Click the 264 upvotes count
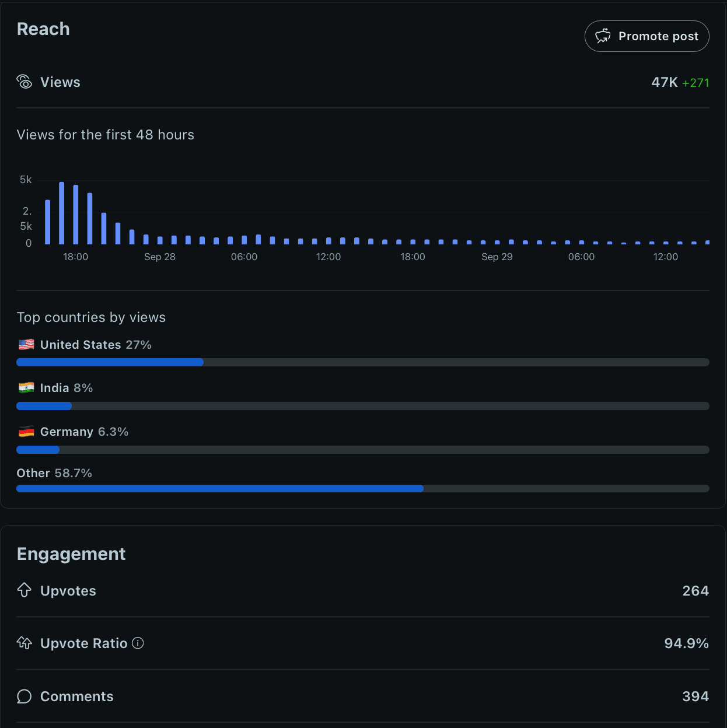This screenshot has height=728, width=727. tap(695, 591)
